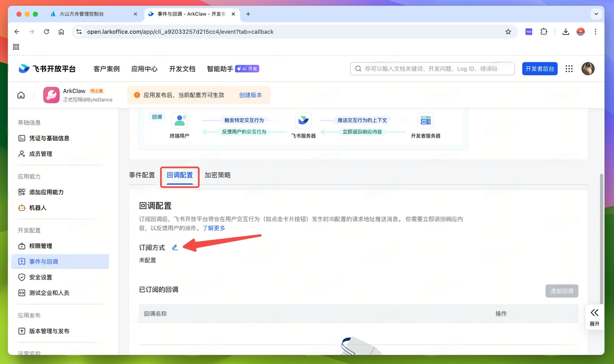This screenshot has height=364, width=614.
Task: Collapse the panel using the 展开 chevron button
Action: click(594, 317)
